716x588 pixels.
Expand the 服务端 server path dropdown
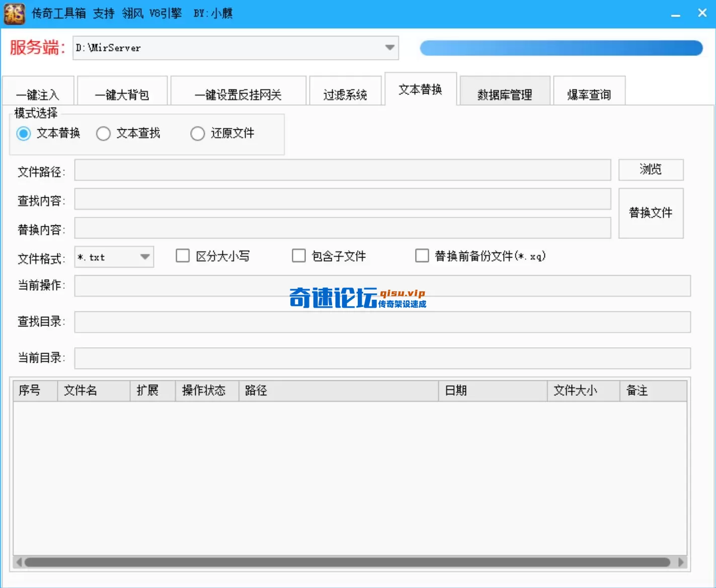tap(389, 48)
